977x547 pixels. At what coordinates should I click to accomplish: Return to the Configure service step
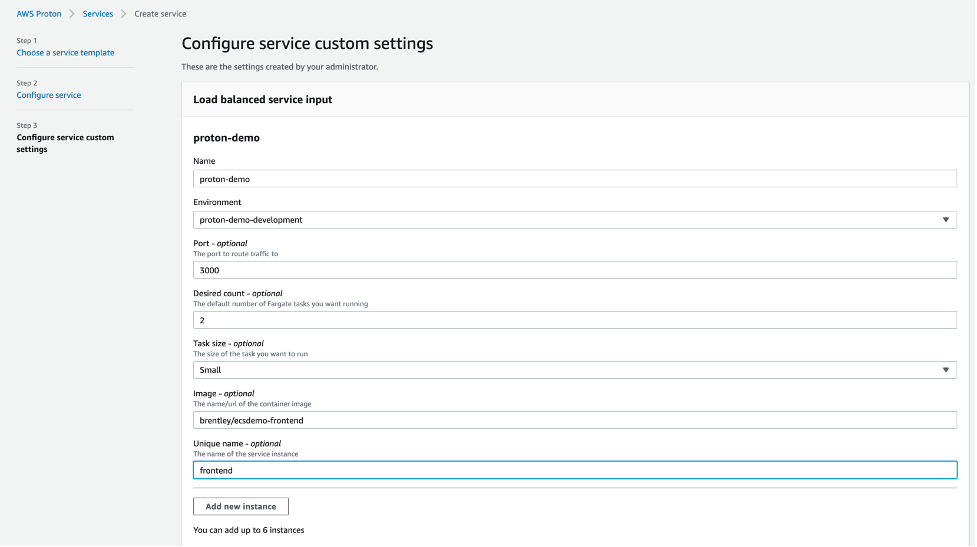click(x=49, y=95)
